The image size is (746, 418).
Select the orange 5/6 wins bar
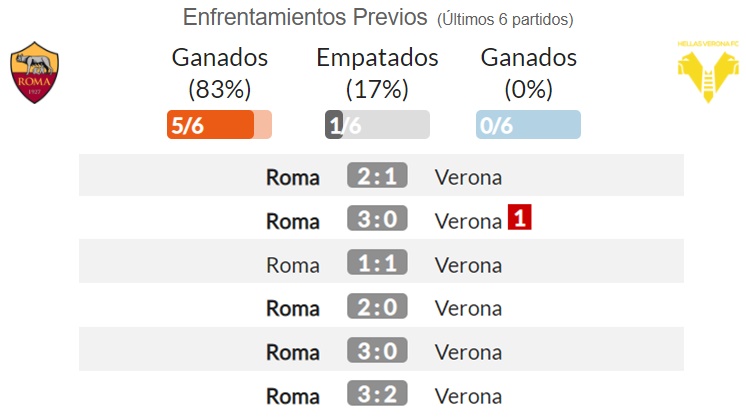219,125
